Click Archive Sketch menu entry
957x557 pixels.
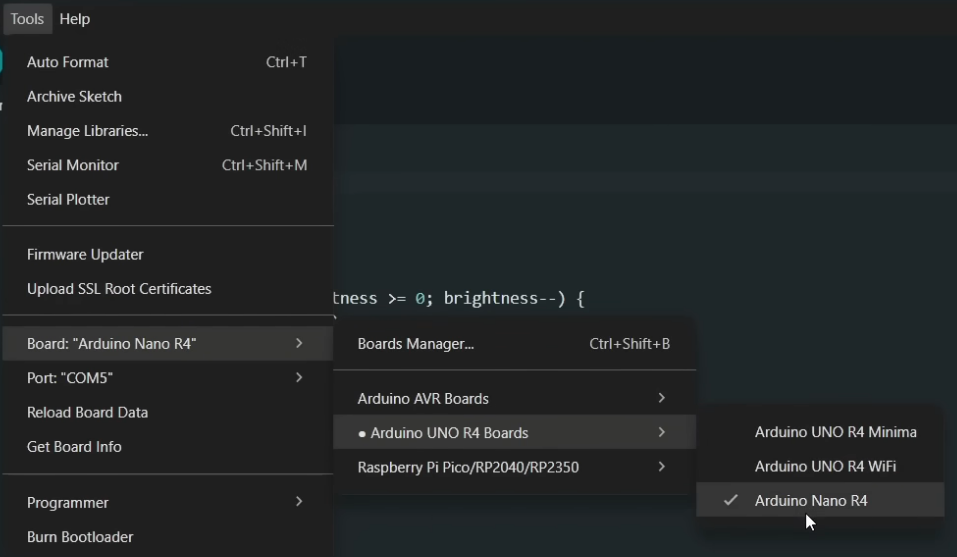pyautogui.click(x=74, y=97)
